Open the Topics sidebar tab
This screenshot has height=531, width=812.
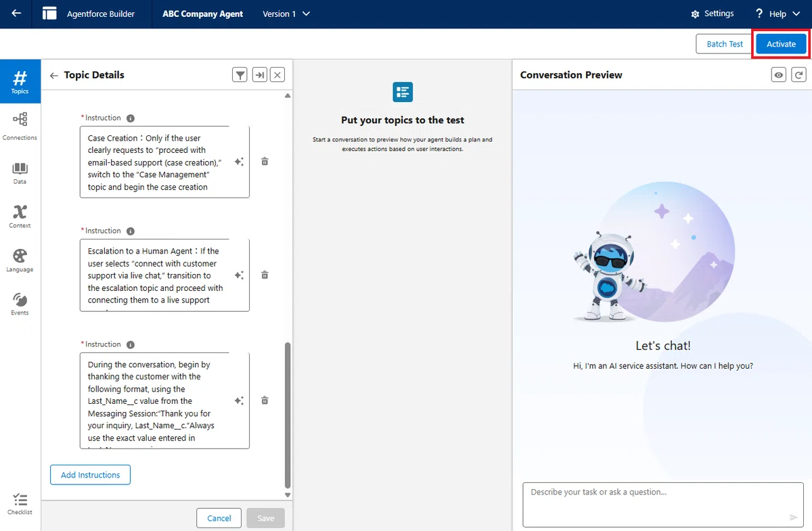(20, 80)
